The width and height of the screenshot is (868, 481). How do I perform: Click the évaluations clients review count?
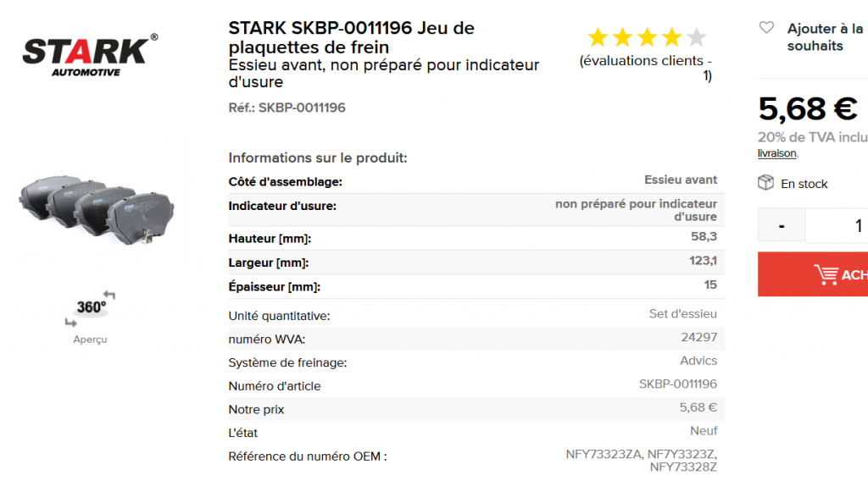(645, 68)
